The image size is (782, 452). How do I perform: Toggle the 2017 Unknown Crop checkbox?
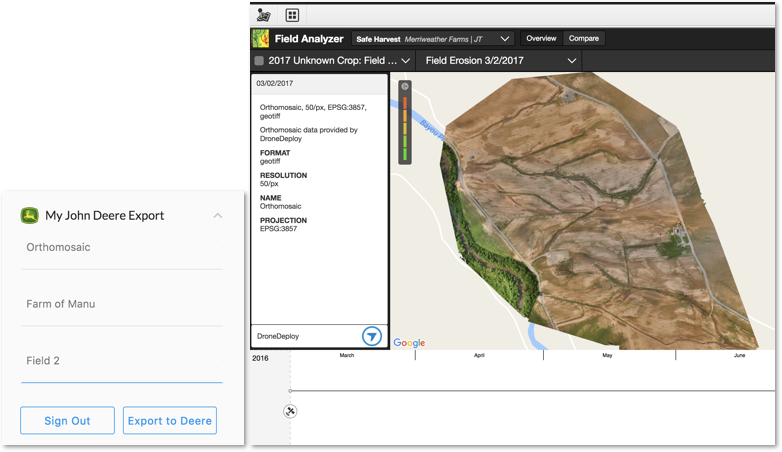coord(259,61)
